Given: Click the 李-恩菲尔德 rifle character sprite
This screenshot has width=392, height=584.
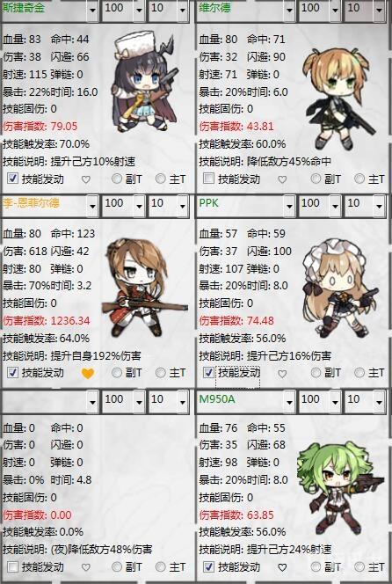Looking at the screenshot, I should coord(143,288).
